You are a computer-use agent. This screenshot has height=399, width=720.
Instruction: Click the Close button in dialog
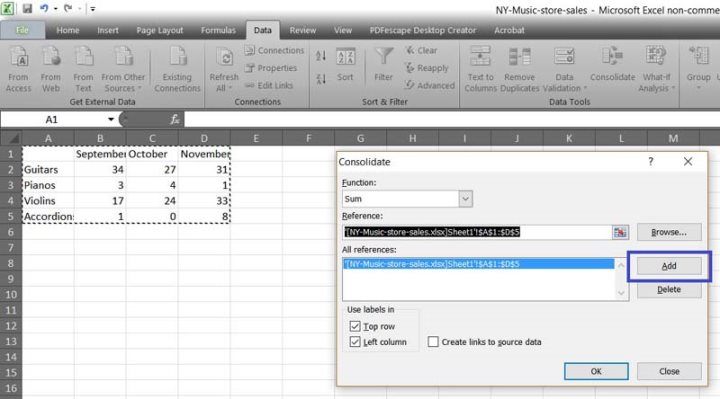pos(669,371)
